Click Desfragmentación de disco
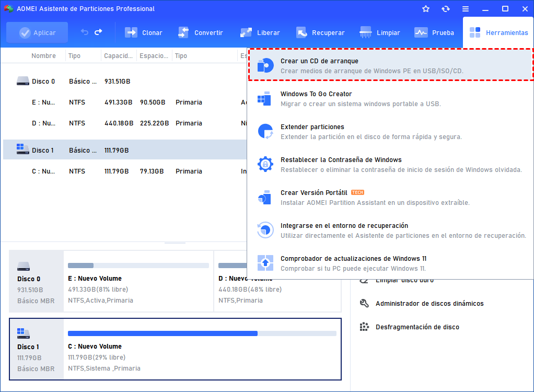 pyautogui.click(x=417, y=327)
